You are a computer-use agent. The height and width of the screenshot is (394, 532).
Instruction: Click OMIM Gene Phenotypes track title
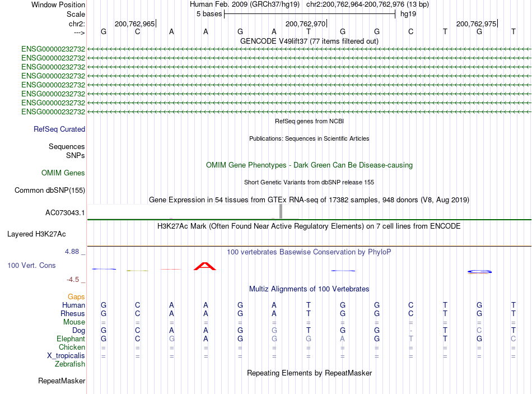pos(309,165)
